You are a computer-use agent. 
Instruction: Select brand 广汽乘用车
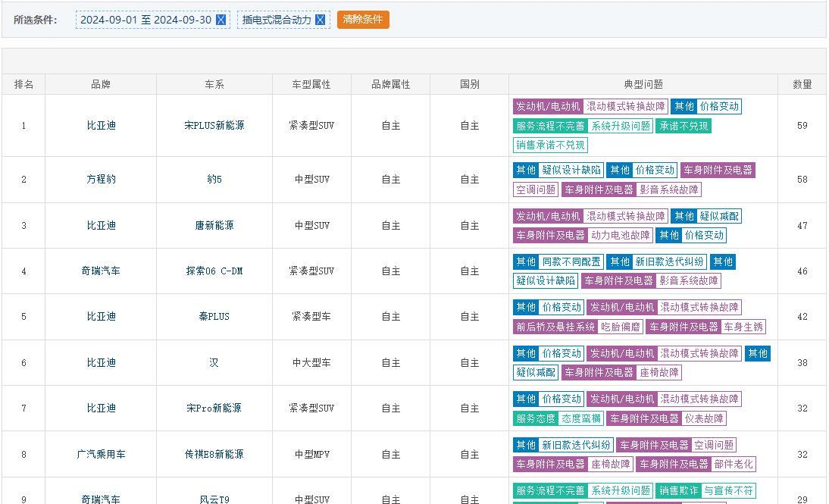click(x=101, y=454)
